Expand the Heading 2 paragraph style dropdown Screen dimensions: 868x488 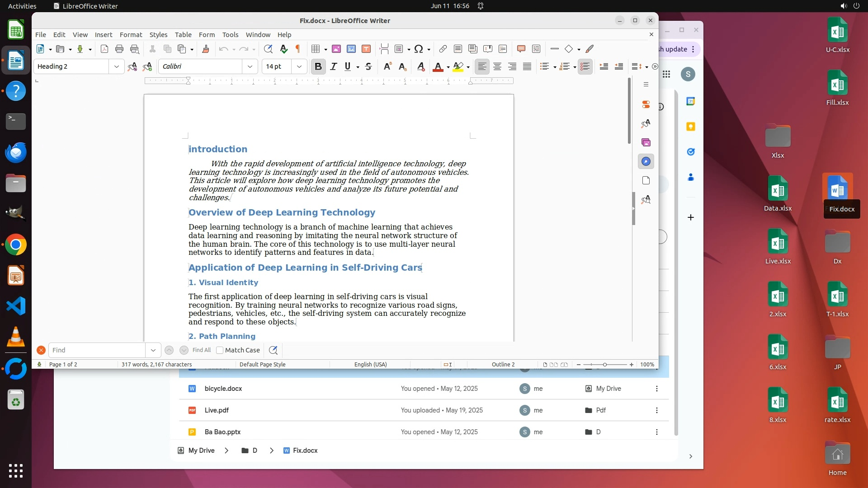(x=116, y=66)
